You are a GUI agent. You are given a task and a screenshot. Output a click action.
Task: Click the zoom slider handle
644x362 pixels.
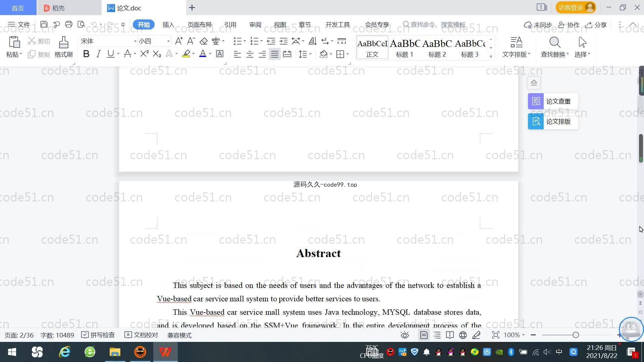576,335
